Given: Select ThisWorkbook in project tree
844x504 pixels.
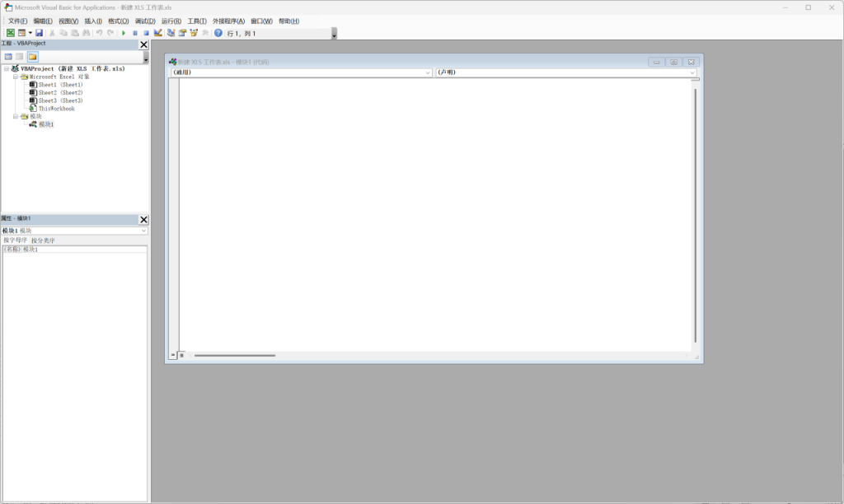Looking at the screenshot, I should coord(56,109).
